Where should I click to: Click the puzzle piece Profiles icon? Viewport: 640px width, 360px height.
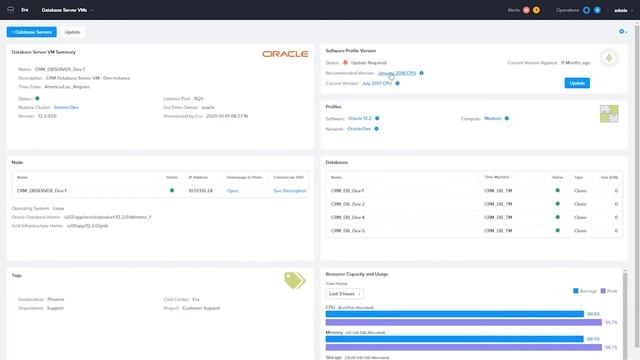pos(609,114)
